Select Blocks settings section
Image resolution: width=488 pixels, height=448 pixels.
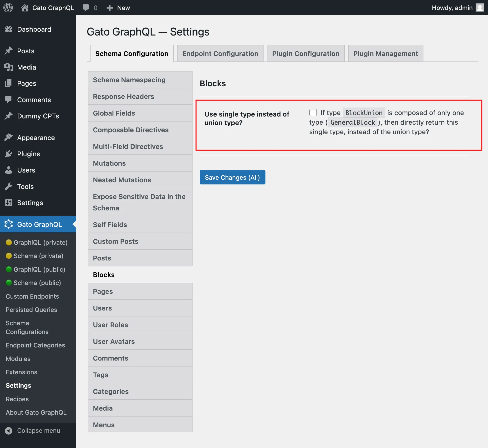click(x=140, y=275)
